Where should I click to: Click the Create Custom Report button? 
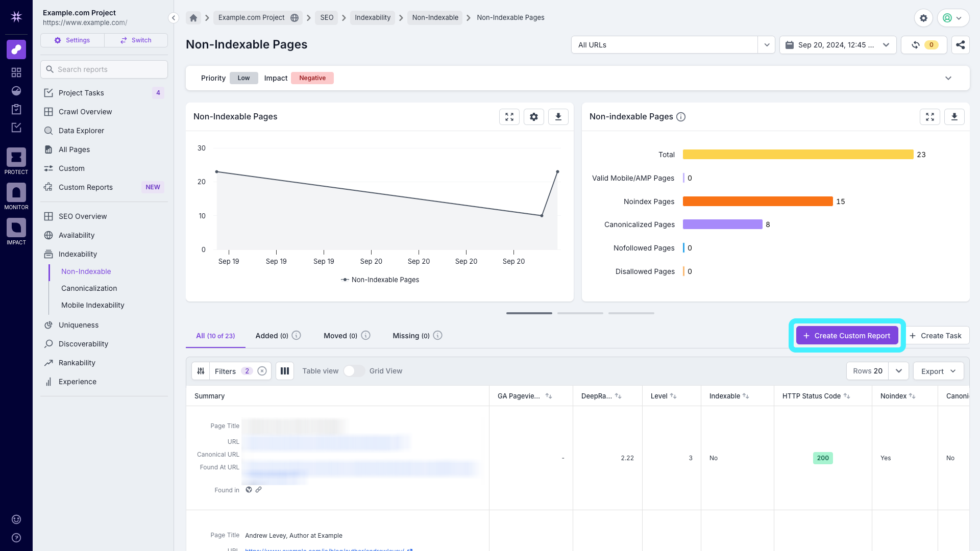tap(847, 335)
